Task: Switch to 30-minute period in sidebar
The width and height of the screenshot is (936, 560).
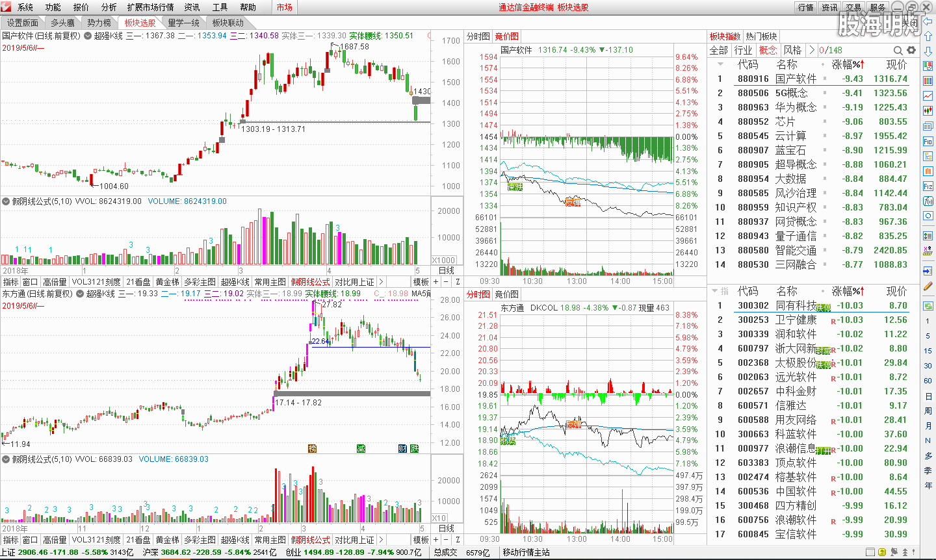Action: click(x=928, y=366)
